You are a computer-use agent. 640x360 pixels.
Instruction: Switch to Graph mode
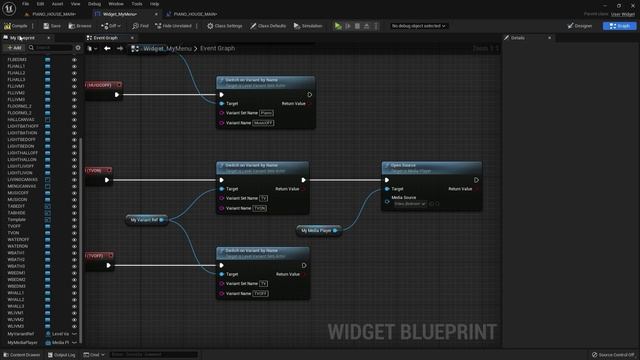(x=619, y=26)
